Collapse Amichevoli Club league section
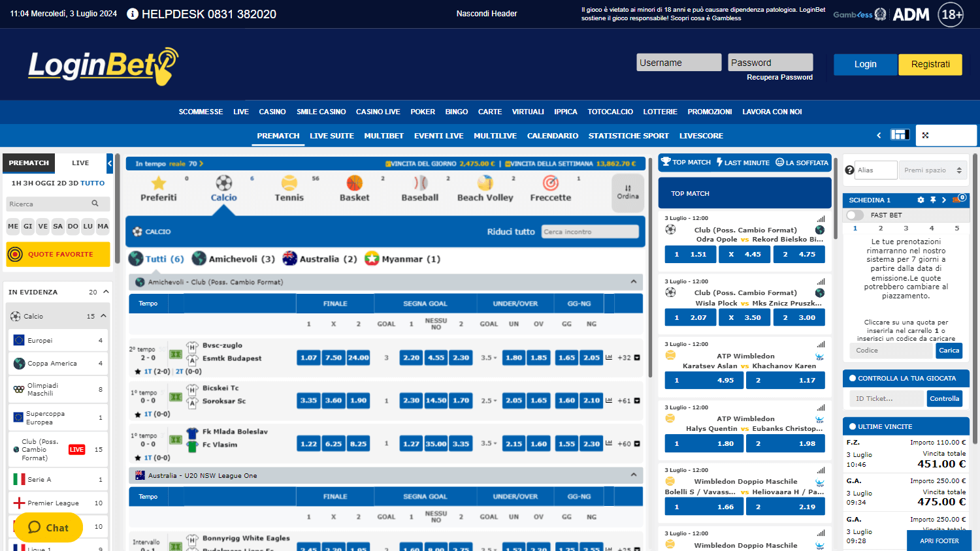The height and width of the screenshot is (551, 980). point(633,282)
